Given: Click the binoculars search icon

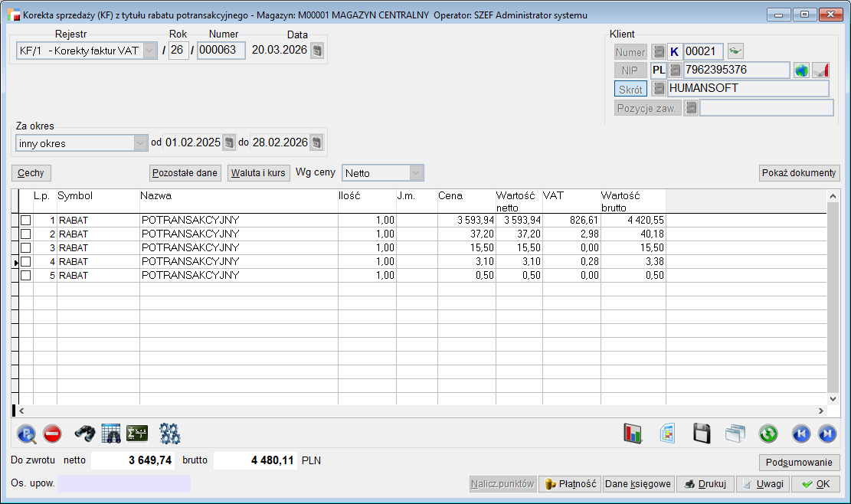Looking at the screenshot, I should [85, 434].
